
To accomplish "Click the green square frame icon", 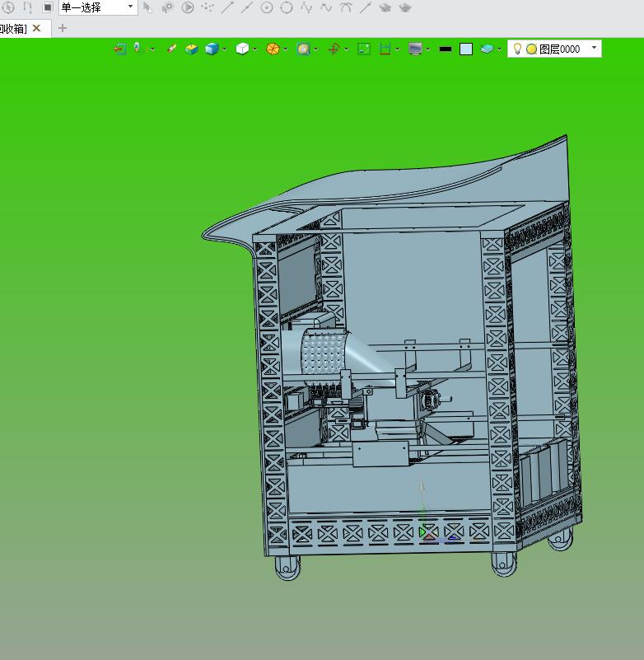I will (364, 49).
